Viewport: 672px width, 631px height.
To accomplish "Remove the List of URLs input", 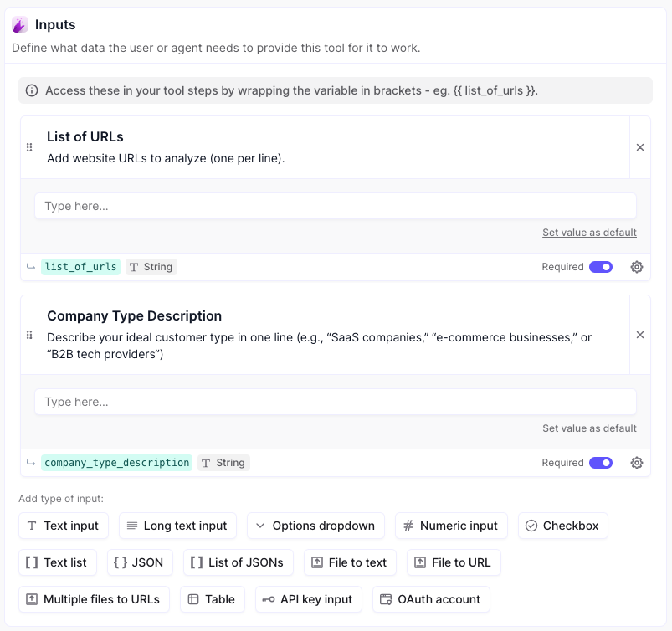I will (x=640, y=147).
